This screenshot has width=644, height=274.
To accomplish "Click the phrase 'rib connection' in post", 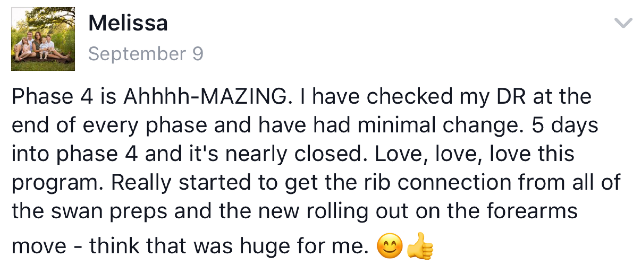I will coord(438,182).
